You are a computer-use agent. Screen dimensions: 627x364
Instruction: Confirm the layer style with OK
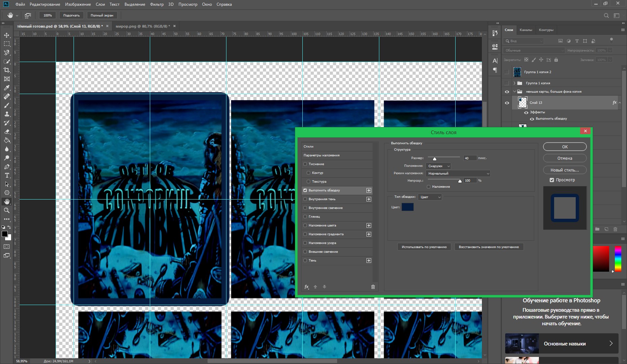[x=565, y=147]
